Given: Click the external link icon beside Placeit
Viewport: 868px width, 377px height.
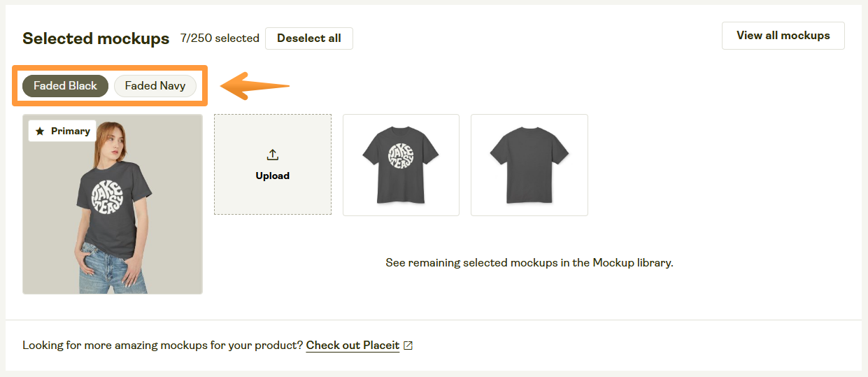Looking at the screenshot, I should click(x=408, y=346).
